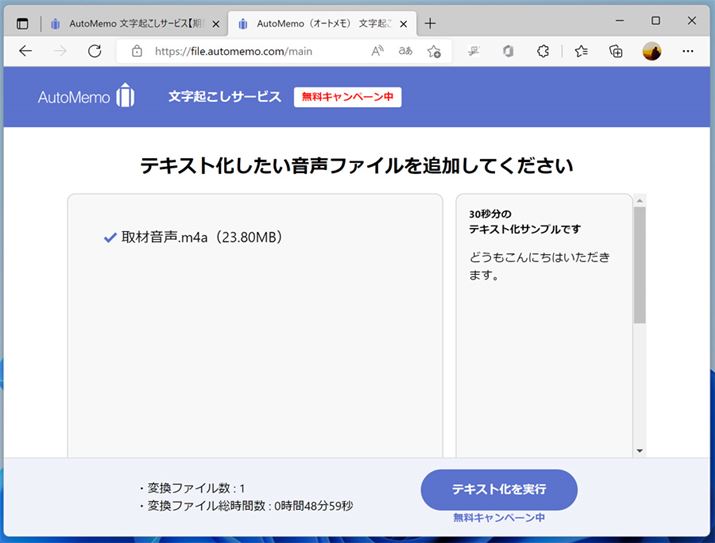Click the 文字起こしサービス header text
This screenshot has width=715, height=543.
click(225, 97)
